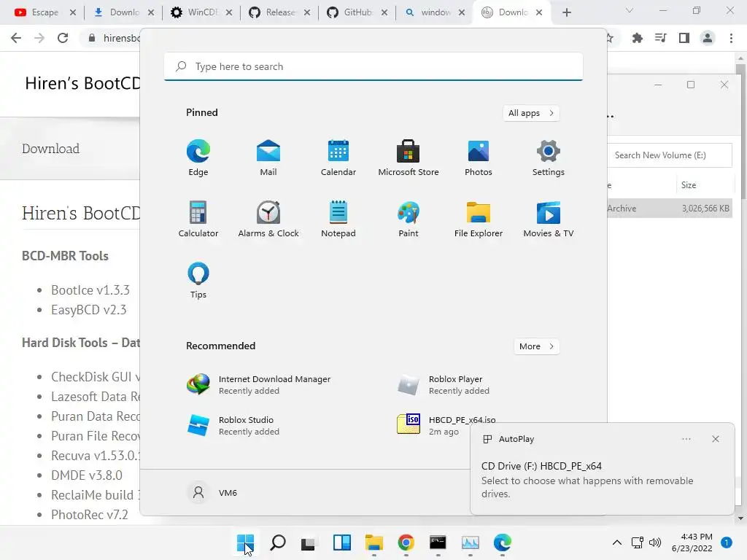The image size is (747, 560).
Task: Open Widgets from taskbar
Action: (342, 542)
